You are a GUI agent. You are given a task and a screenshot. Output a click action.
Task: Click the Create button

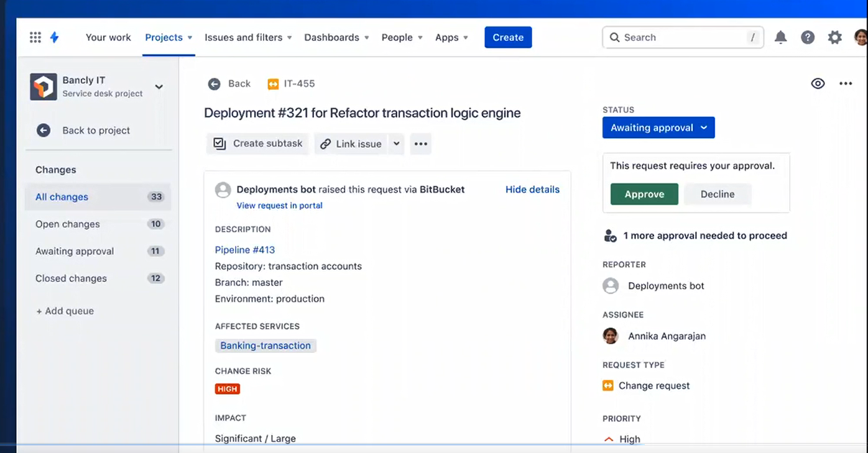point(508,37)
